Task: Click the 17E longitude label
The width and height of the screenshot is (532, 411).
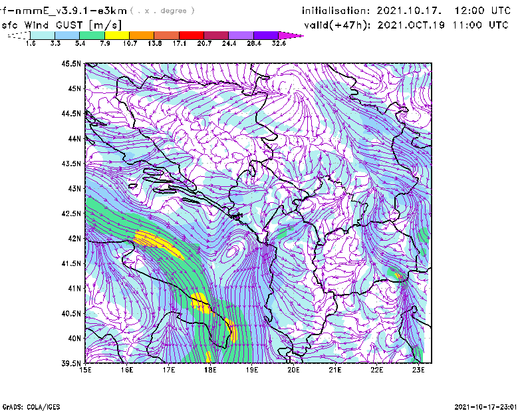Action: click(x=169, y=370)
